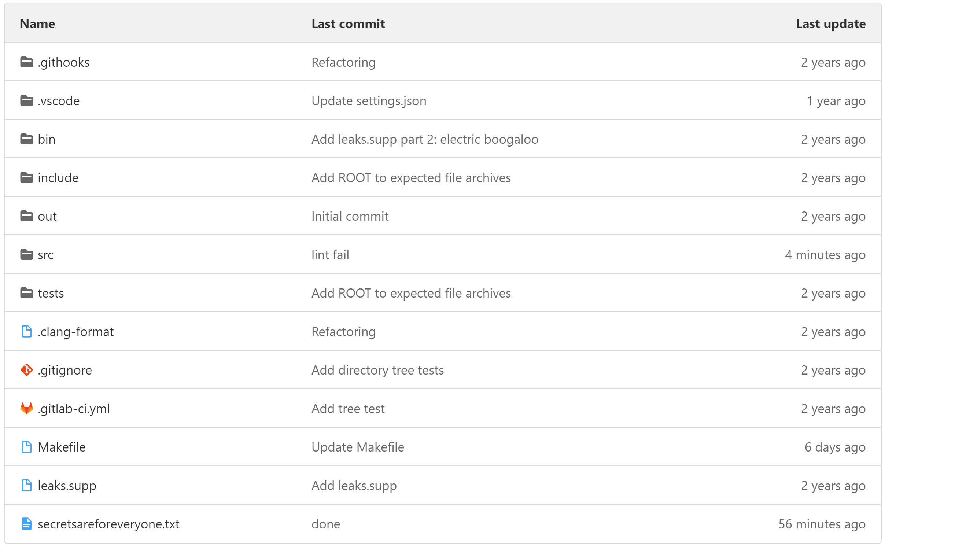Click the GitLab fox icon for .gitlab-ci.yml
Viewport: 955px width, 560px height.
coord(26,408)
